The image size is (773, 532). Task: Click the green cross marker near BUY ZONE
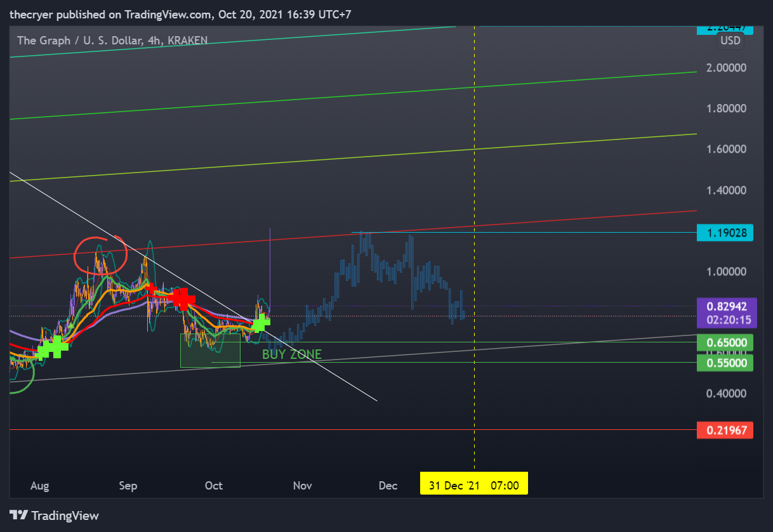click(260, 324)
